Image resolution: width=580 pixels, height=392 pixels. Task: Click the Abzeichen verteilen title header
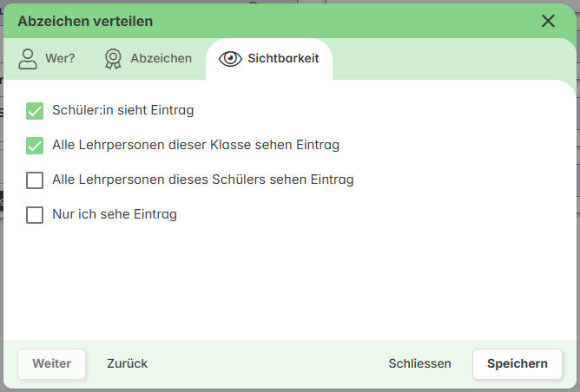coord(85,22)
